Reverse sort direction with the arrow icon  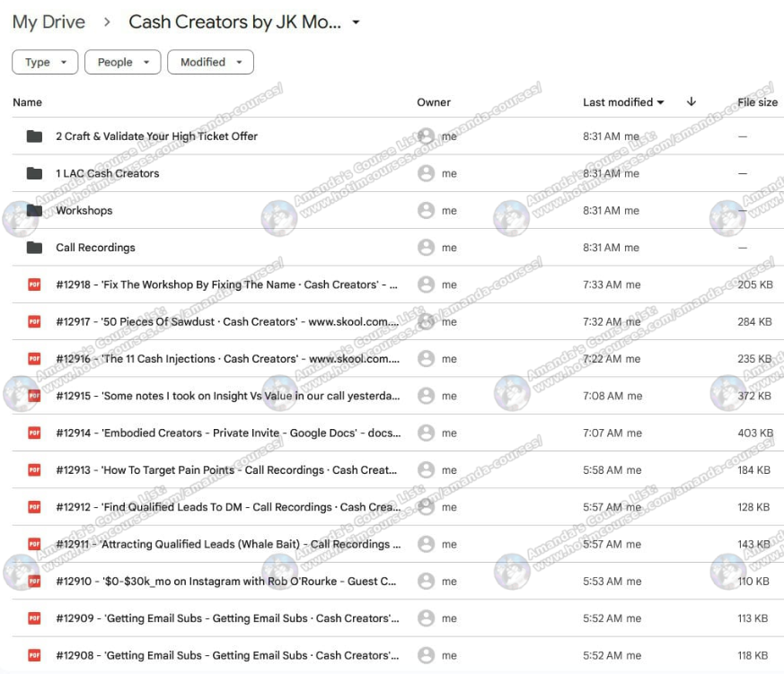pyautogui.click(x=691, y=102)
